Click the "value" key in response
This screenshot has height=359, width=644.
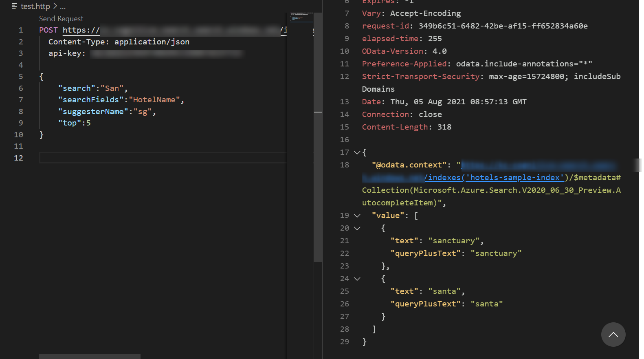pyautogui.click(x=388, y=216)
